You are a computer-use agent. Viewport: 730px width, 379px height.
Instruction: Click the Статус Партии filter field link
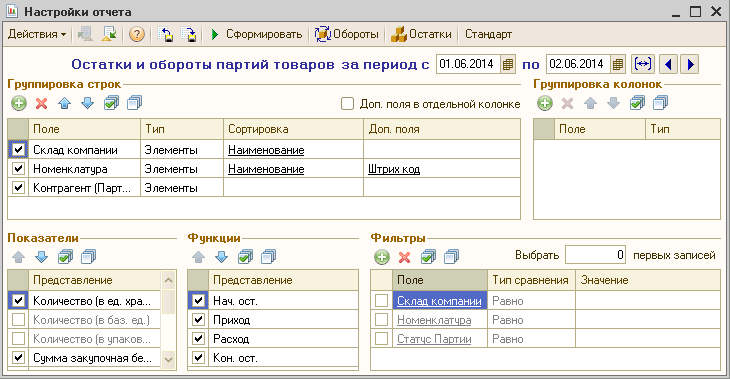point(434,339)
